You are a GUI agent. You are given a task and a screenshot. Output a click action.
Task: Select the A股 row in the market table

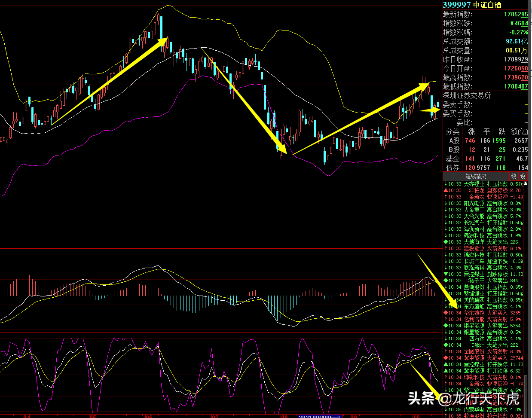click(486, 140)
